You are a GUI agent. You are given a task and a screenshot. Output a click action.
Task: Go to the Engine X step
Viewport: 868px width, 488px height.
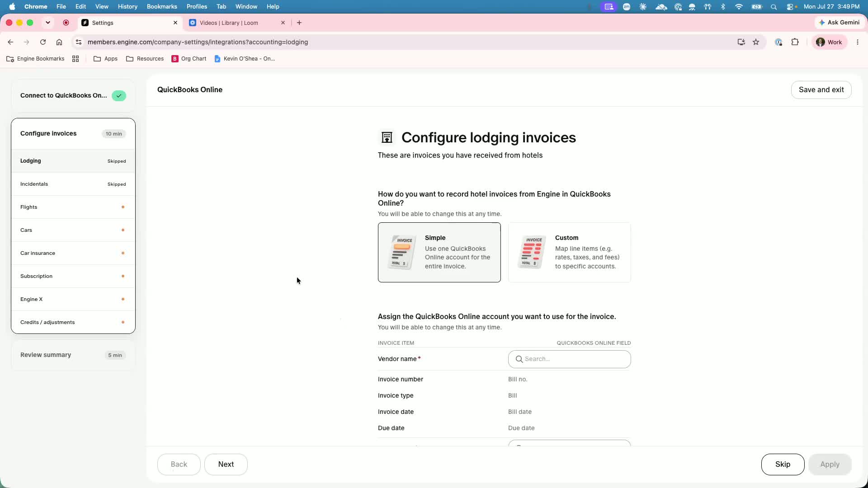[x=73, y=299]
